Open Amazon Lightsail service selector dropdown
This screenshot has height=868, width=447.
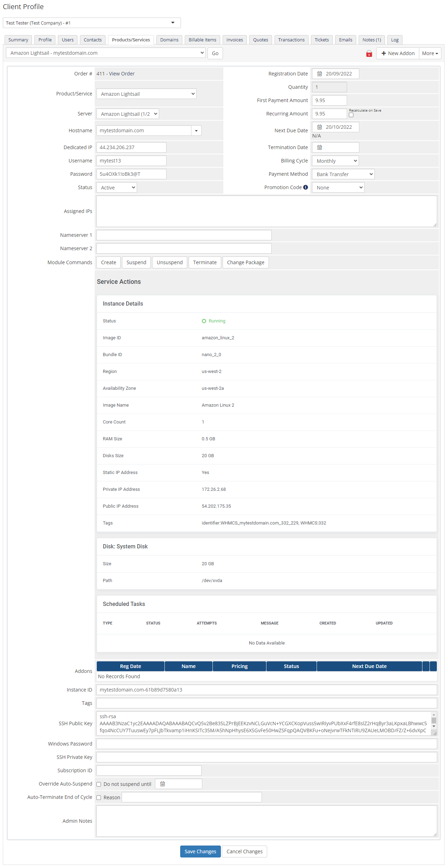(x=106, y=53)
